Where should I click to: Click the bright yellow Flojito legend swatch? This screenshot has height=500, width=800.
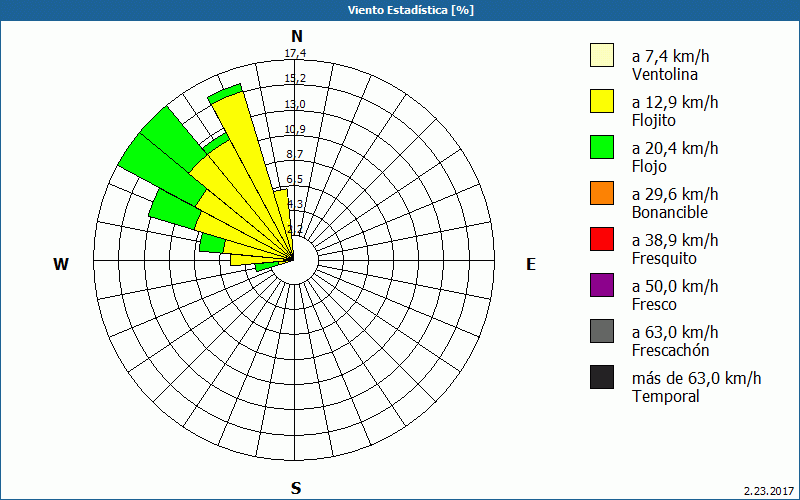(602, 101)
